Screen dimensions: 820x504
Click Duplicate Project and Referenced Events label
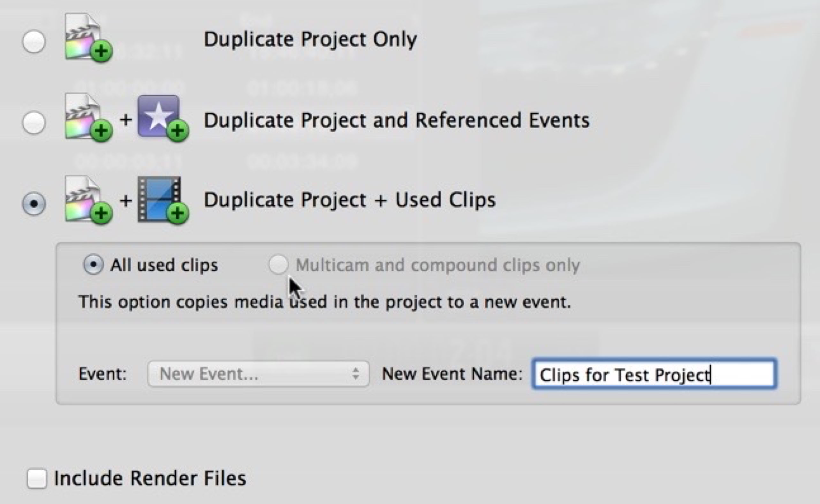[396, 120]
